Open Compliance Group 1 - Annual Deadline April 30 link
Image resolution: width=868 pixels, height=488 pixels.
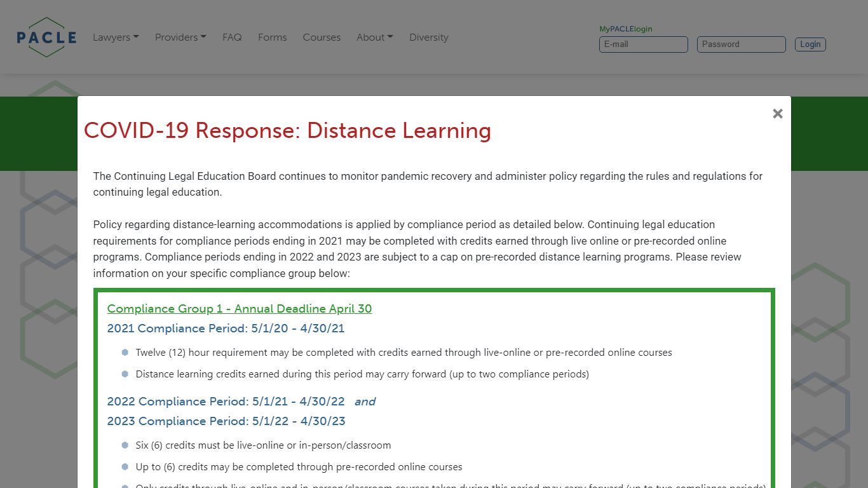(240, 309)
